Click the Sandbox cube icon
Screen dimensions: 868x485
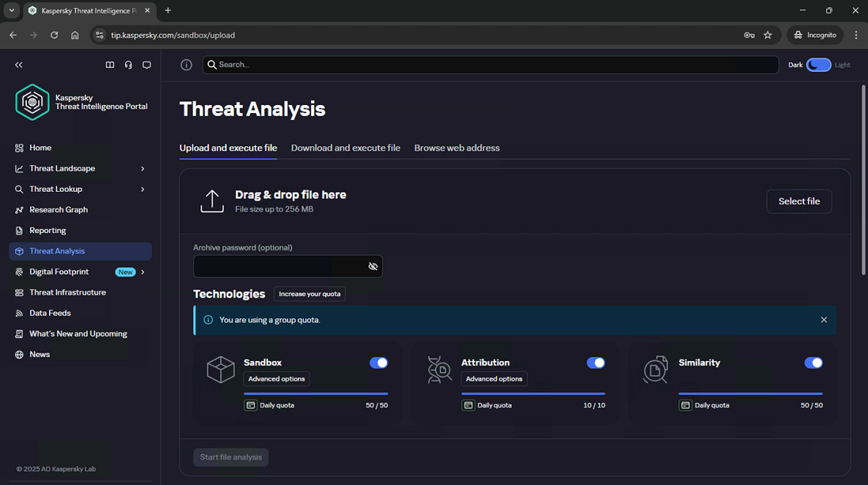(221, 369)
